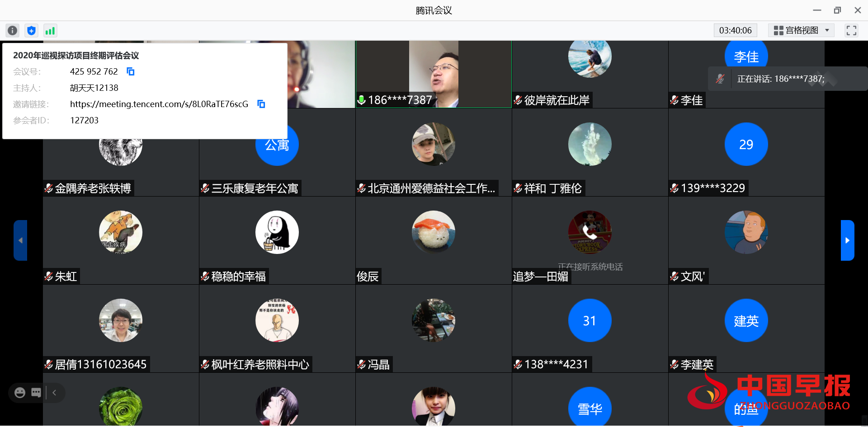Click the meeting info icon
Viewport: 868px width, 427px height.
coord(13,30)
